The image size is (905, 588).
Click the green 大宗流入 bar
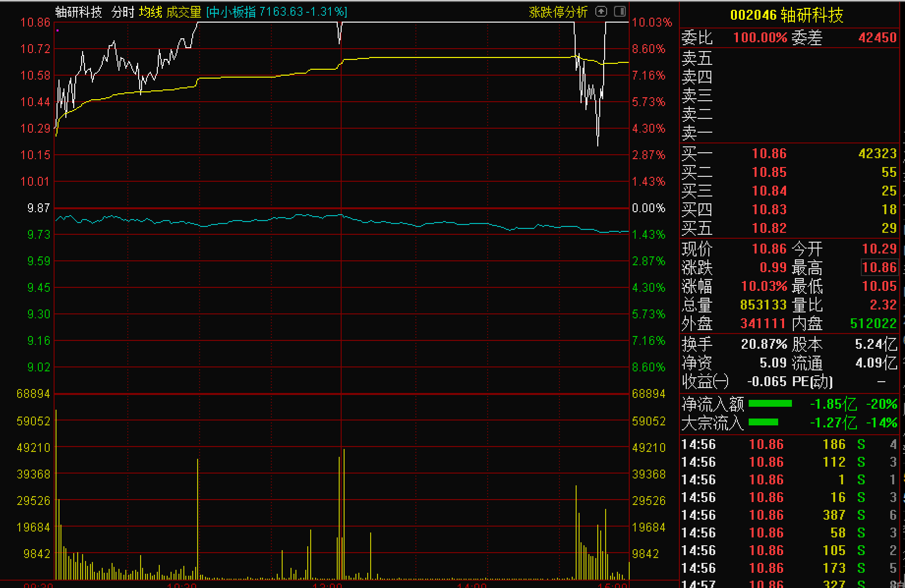[x=763, y=422]
